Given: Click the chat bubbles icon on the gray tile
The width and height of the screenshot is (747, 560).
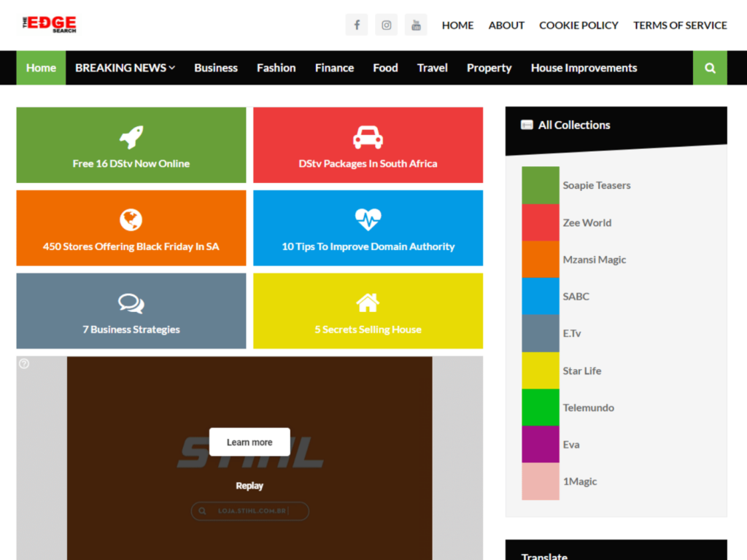Looking at the screenshot, I should 131,303.
